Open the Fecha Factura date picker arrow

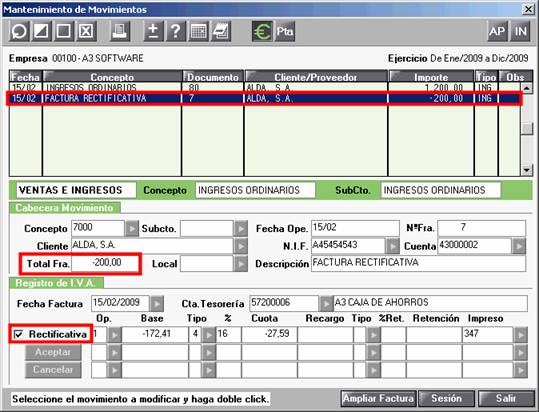tap(157, 304)
